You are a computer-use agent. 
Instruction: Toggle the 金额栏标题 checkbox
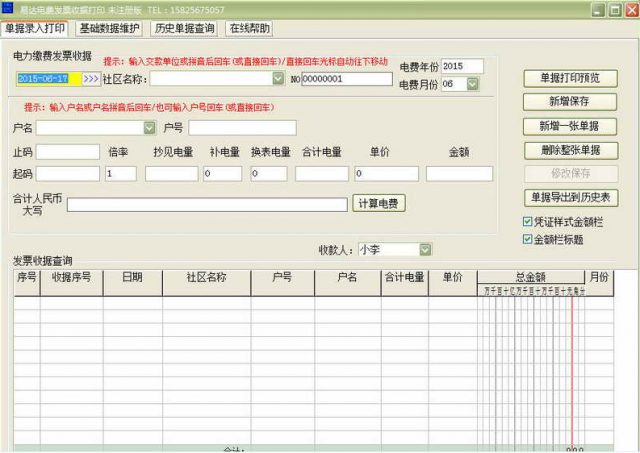[527, 239]
